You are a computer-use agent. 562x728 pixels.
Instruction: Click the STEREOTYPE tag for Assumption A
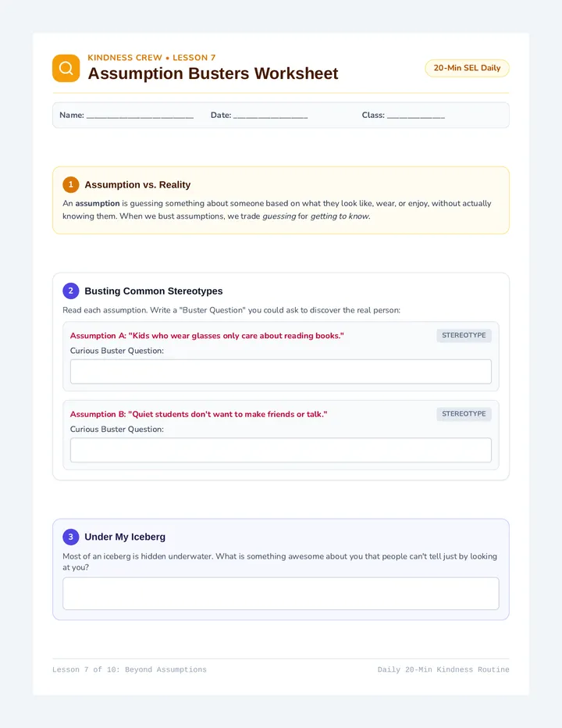pyautogui.click(x=464, y=335)
